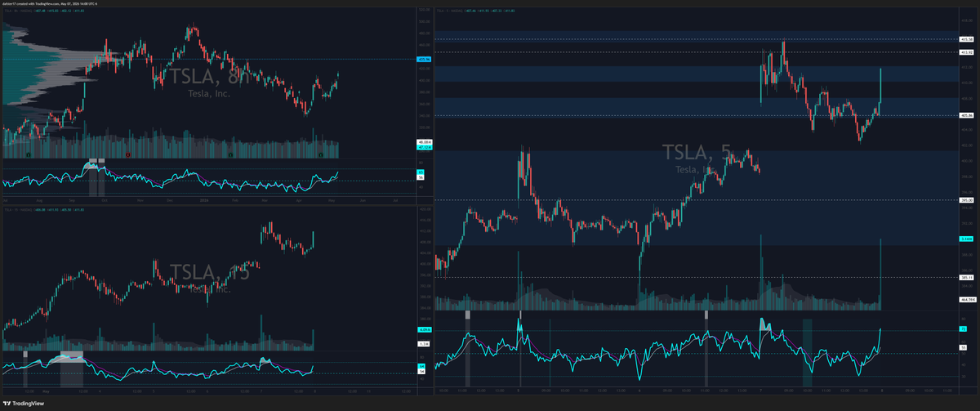Click the 413.92 price level label
980x411 pixels.
(x=964, y=52)
